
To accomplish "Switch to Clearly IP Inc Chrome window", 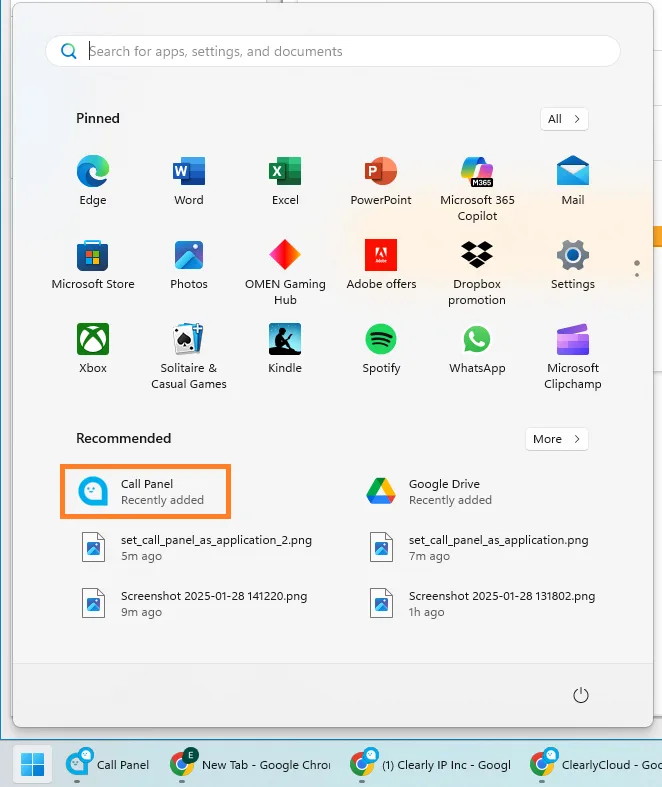I will pos(430,764).
